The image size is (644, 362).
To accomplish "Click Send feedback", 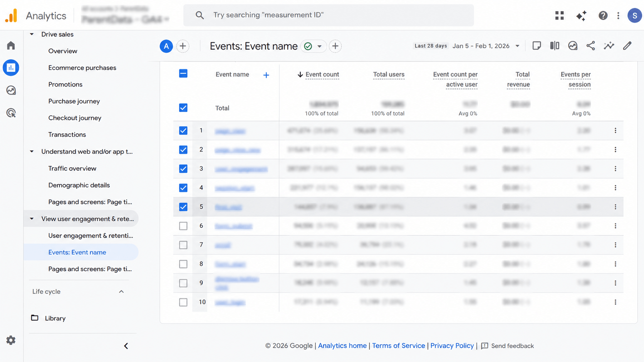I will click(x=507, y=346).
